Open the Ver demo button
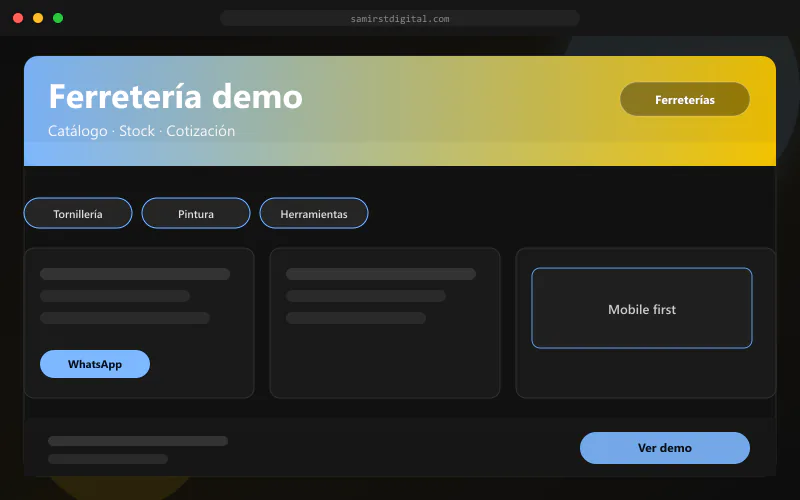This screenshot has height=500, width=800. click(665, 448)
